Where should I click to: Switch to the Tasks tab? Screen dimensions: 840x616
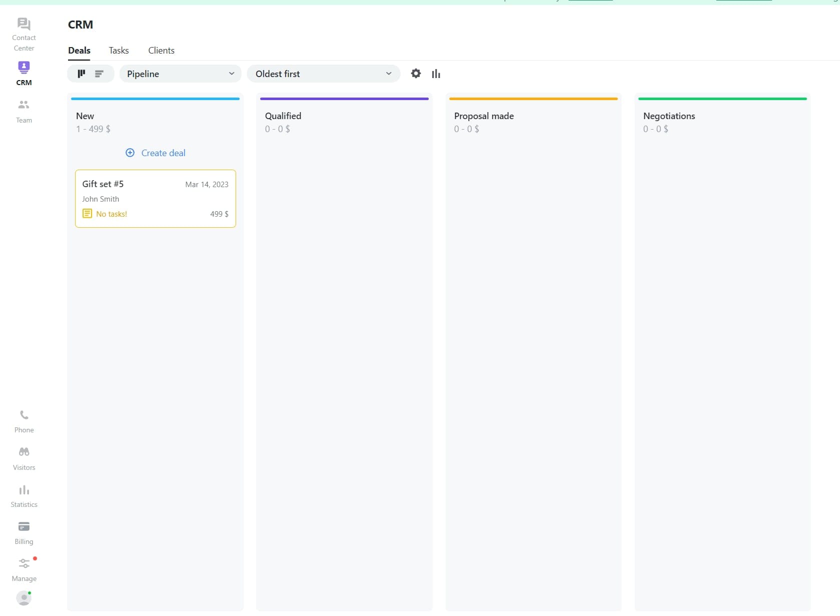(119, 51)
